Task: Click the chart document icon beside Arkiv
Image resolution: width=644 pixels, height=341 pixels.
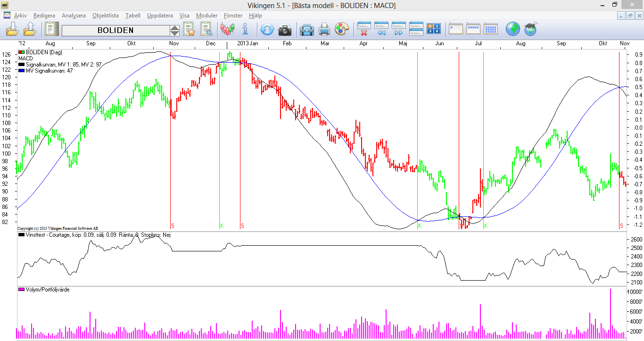Action: (7, 16)
